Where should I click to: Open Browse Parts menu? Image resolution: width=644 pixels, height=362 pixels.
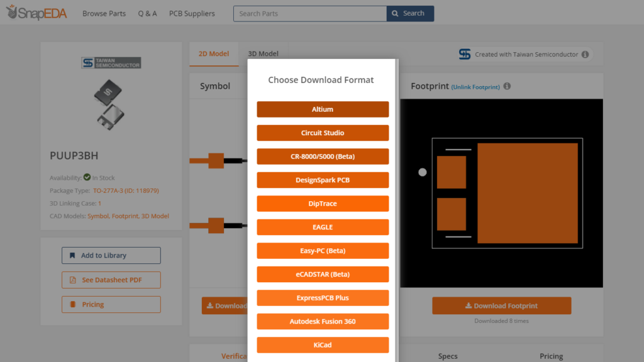(104, 14)
